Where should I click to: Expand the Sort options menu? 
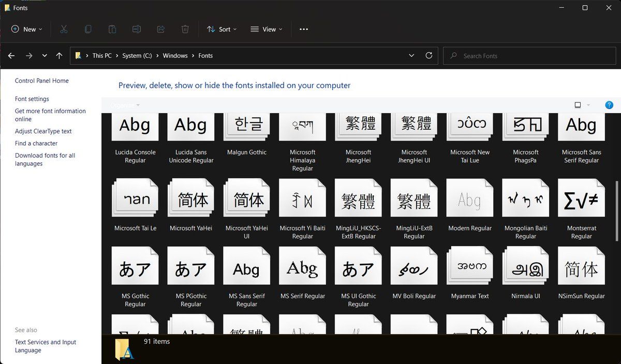coord(221,29)
